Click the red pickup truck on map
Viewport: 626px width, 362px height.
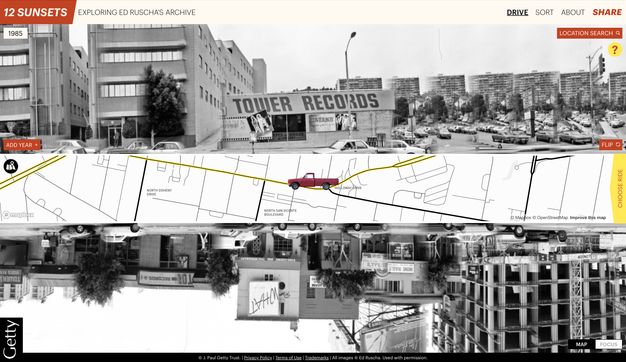tap(313, 181)
